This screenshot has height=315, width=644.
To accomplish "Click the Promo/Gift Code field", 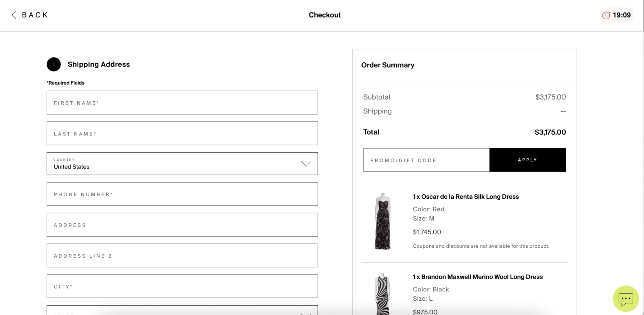I will pyautogui.click(x=426, y=160).
